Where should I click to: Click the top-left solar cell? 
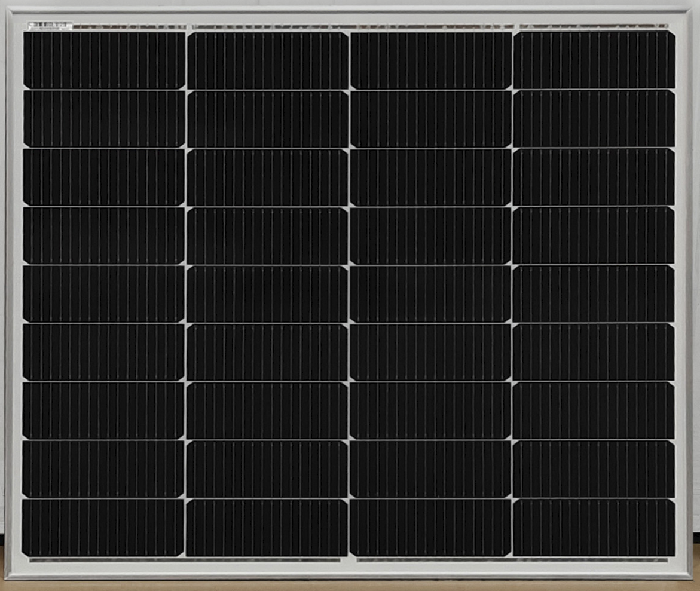click(x=104, y=60)
